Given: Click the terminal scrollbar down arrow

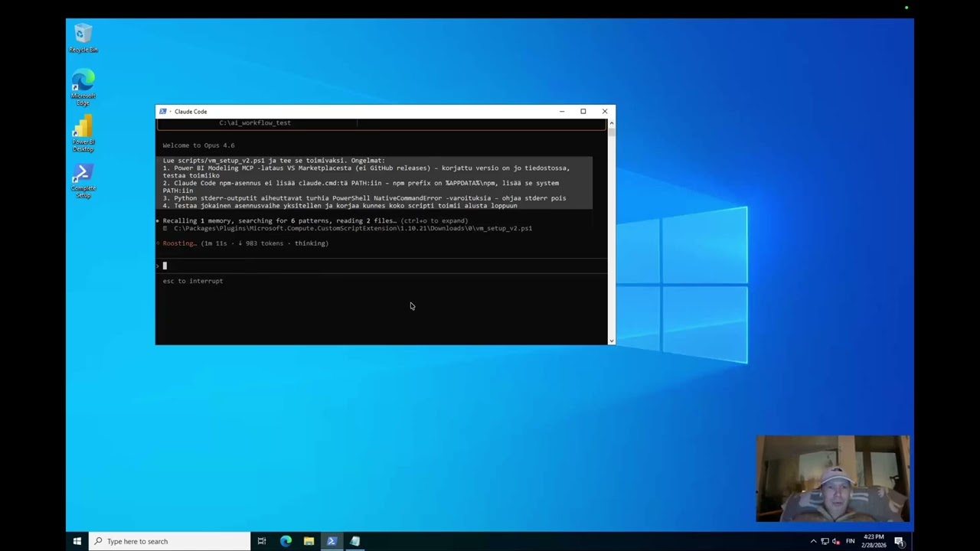Looking at the screenshot, I should [611, 341].
